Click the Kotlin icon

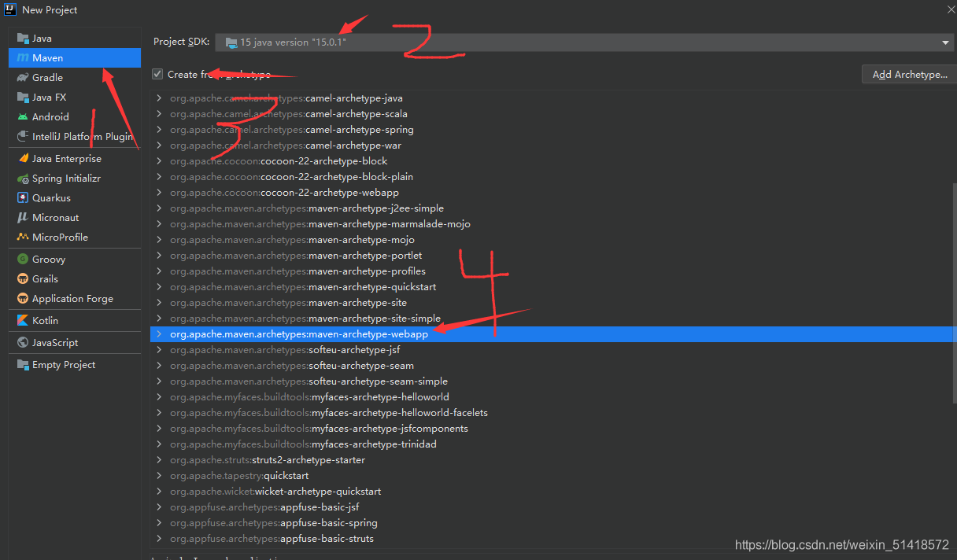[22, 320]
